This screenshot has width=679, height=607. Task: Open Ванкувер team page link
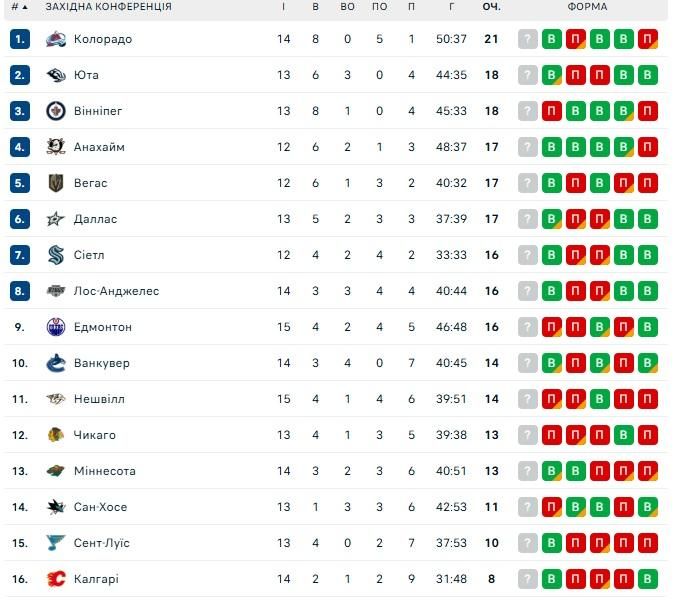[101, 364]
